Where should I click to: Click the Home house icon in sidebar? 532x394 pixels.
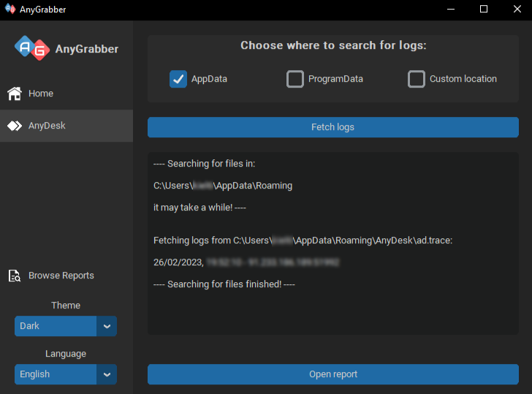[15, 94]
